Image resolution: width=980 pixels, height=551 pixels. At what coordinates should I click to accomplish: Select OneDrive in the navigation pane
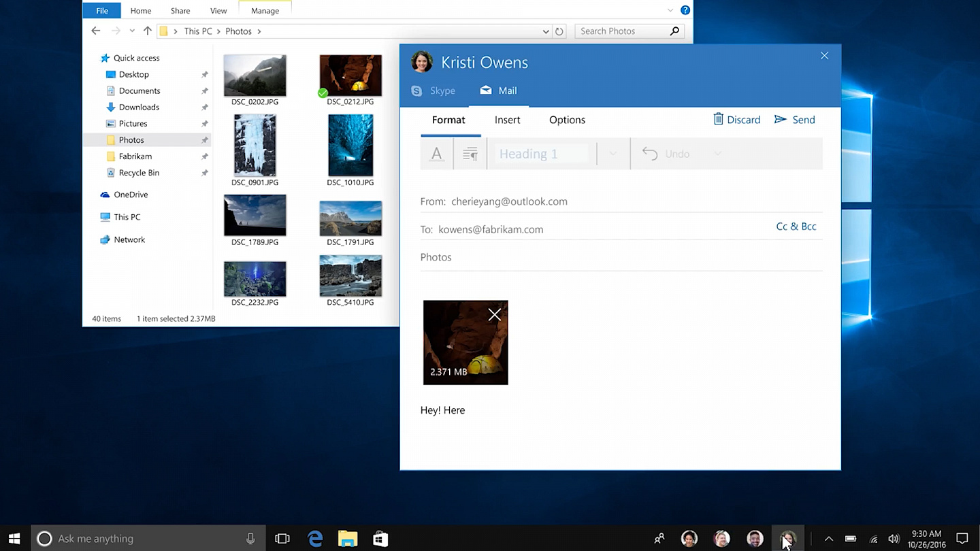pyautogui.click(x=124, y=195)
